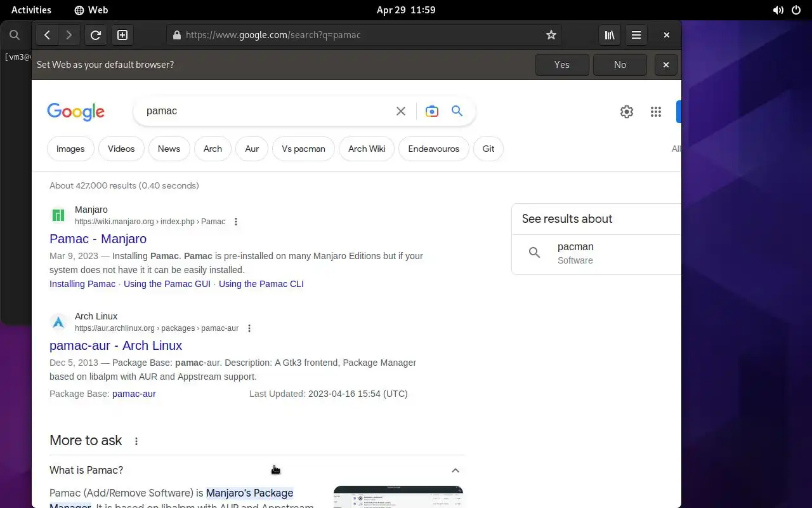Filter results by News

(169, 149)
